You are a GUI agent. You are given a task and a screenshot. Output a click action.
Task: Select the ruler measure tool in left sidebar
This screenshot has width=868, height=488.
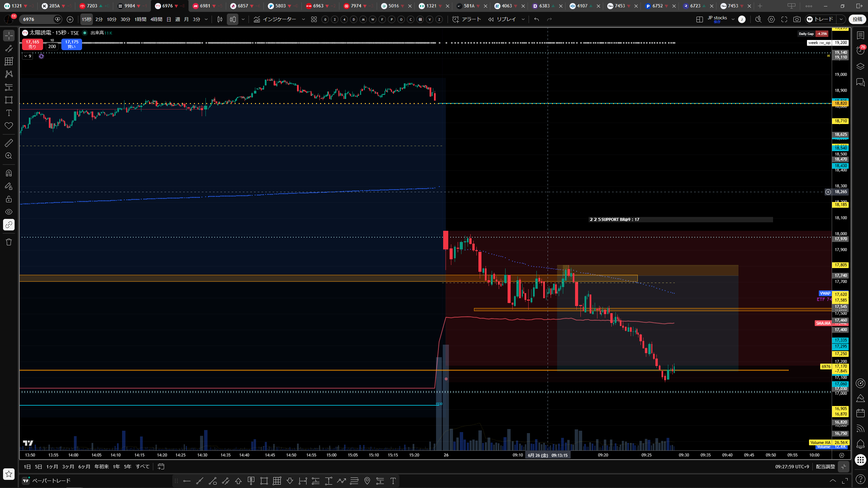tap(9, 143)
